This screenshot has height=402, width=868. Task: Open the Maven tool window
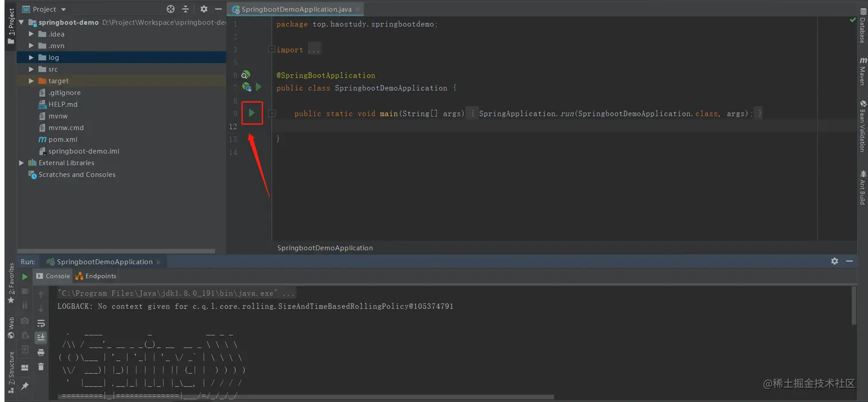click(x=862, y=71)
